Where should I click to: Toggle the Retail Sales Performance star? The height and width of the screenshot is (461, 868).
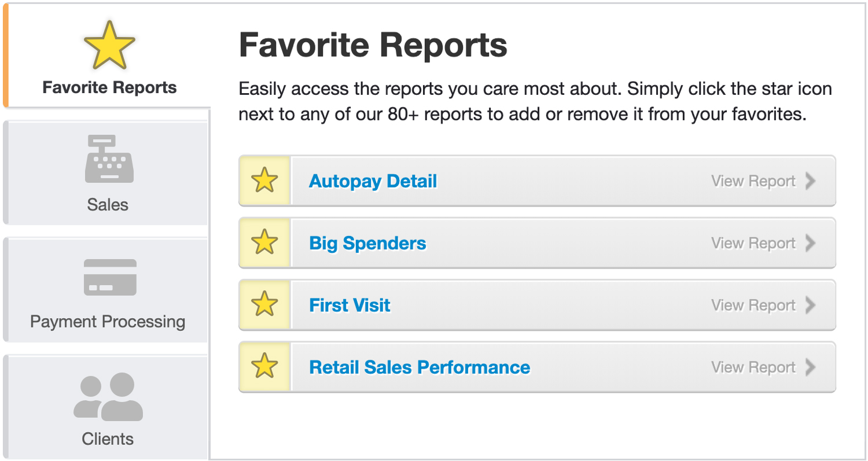(264, 367)
